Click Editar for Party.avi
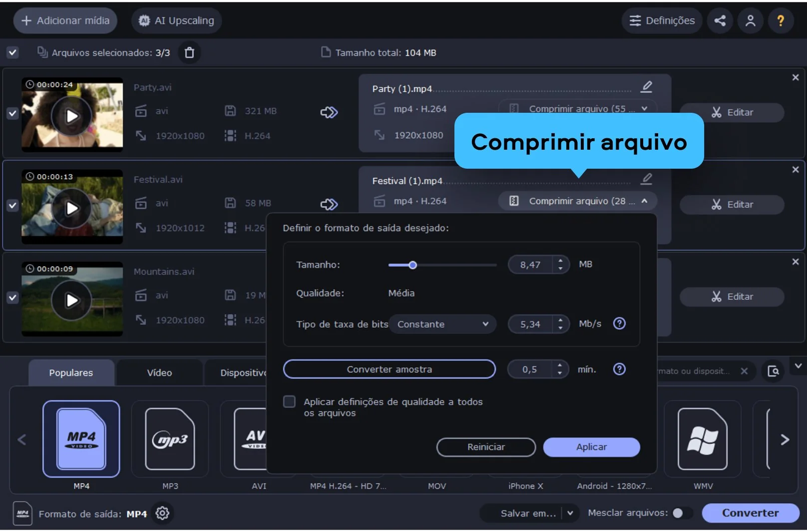807x532 pixels. (732, 112)
